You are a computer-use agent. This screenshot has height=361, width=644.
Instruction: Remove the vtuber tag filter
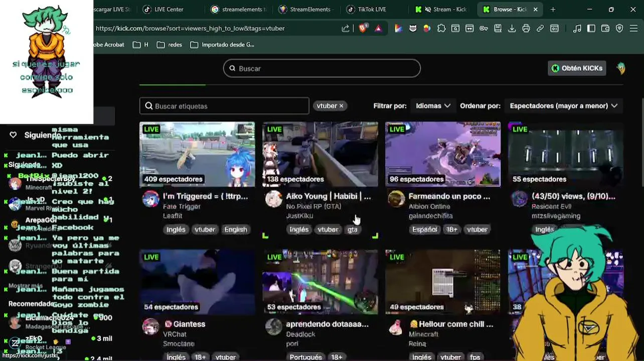pos(341,106)
